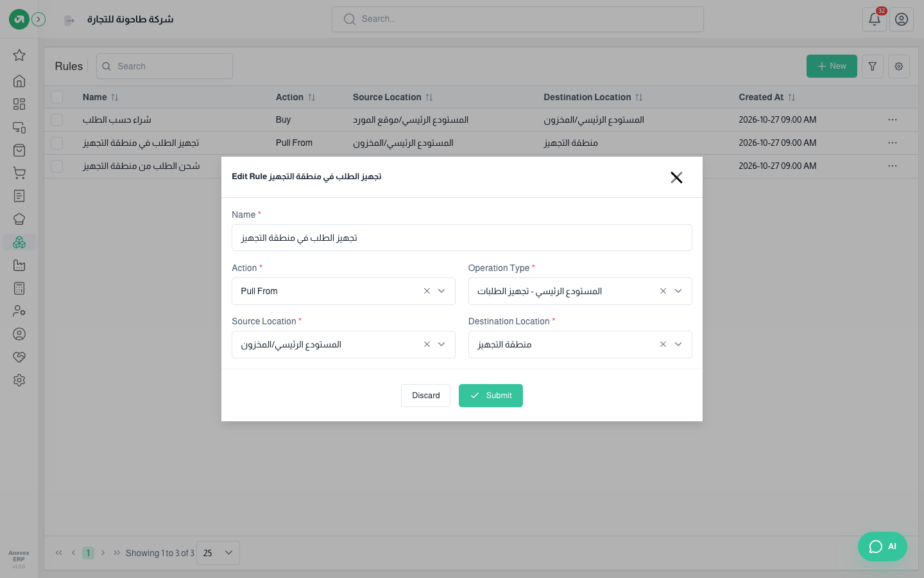Open the AI chat button
This screenshot has width=924, height=578.
pos(882,547)
